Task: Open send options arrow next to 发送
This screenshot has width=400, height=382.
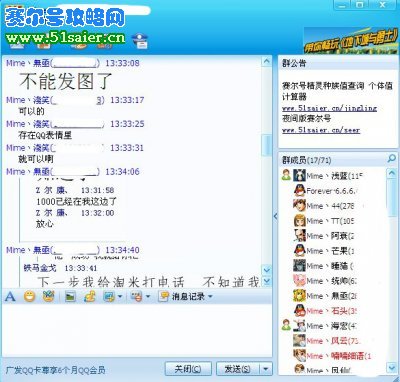Action: point(266,369)
